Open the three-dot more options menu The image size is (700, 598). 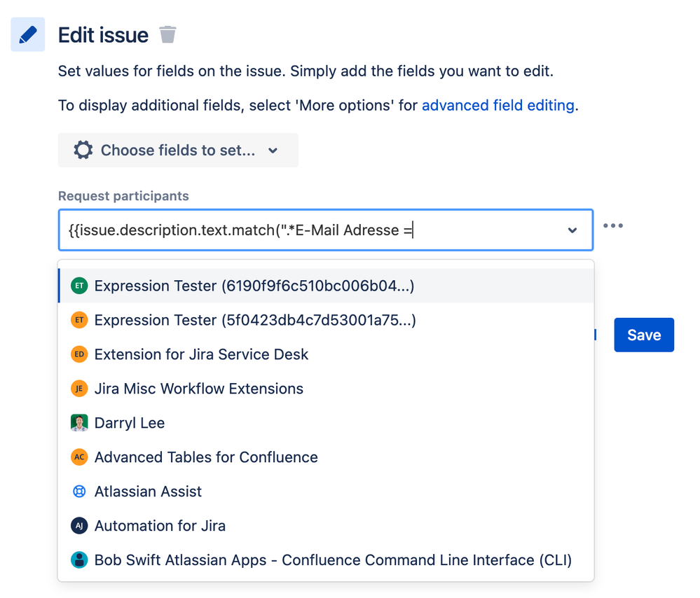point(613,225)
